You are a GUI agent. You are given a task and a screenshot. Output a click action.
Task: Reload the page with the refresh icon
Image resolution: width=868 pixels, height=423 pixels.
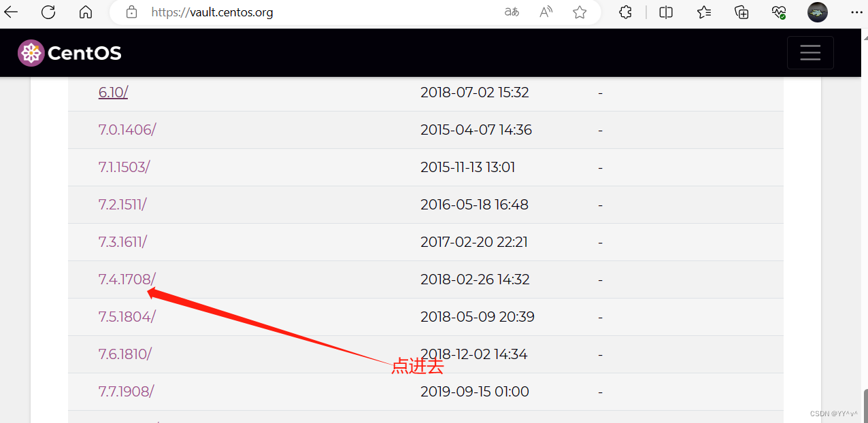click(48, 12)
